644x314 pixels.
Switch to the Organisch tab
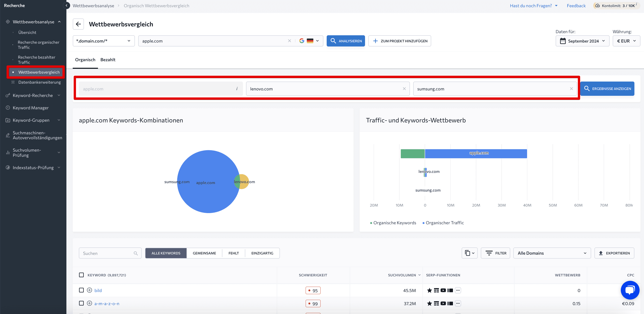click(85, 60)
